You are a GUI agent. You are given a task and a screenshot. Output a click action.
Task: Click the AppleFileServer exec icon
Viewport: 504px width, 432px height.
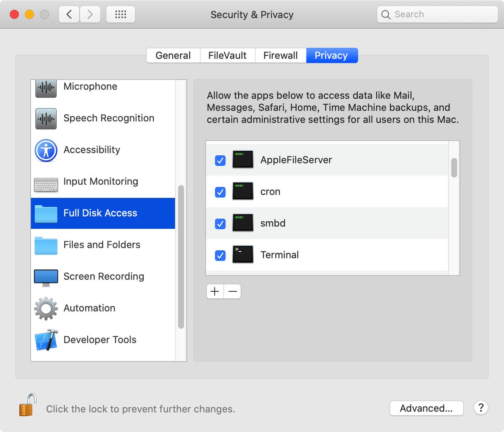tap(243, 160)
